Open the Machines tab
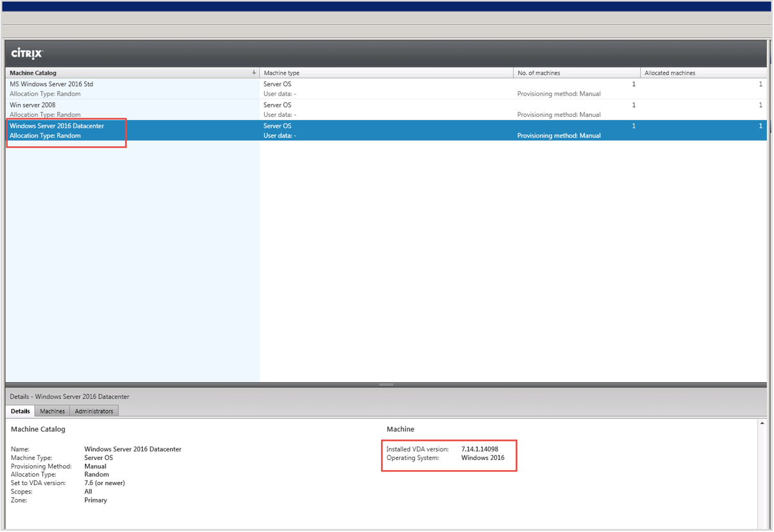This screenshot has width=774, height=532. 52,411
